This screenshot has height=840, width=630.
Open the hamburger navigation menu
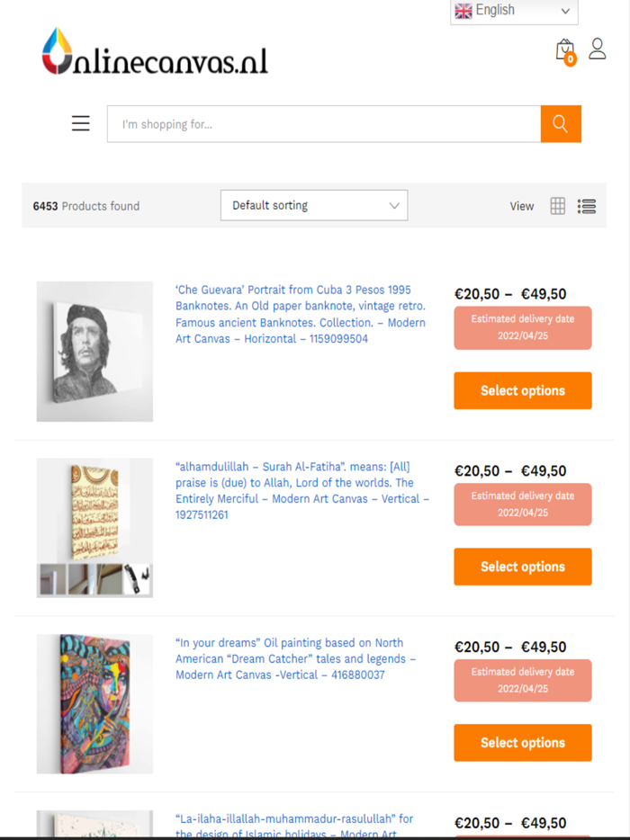pos(80,123)
